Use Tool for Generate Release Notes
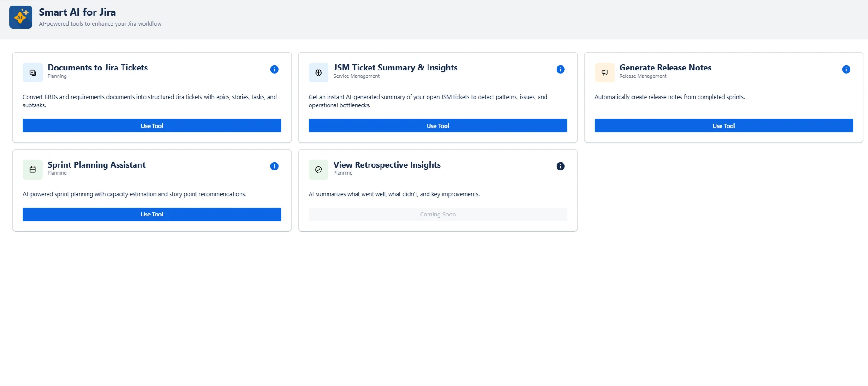868x386 pixels. coord(724,126)
